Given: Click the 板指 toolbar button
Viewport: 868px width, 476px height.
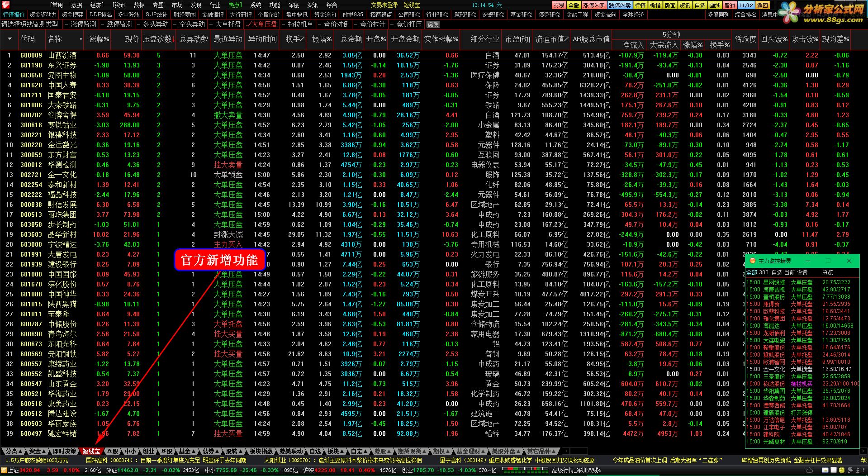Looking at the screenshot, I should [x=655, y=5].
